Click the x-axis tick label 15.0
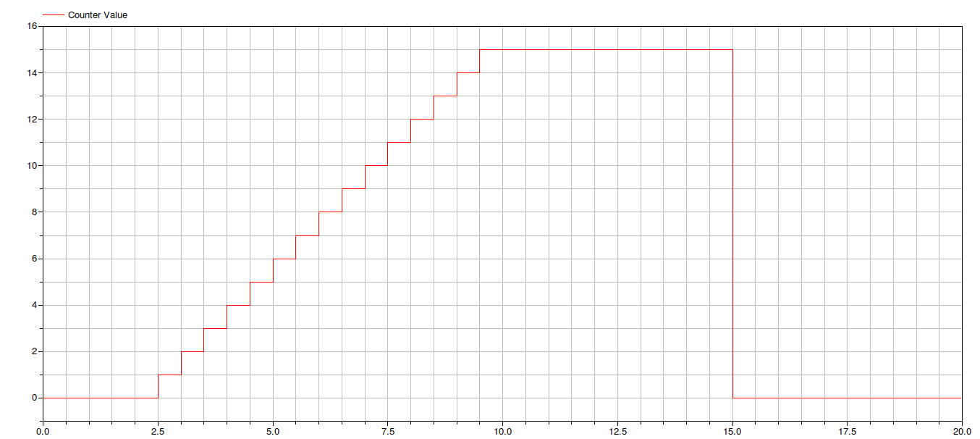Viewport: 980px width, 439px height. point(732,431)
